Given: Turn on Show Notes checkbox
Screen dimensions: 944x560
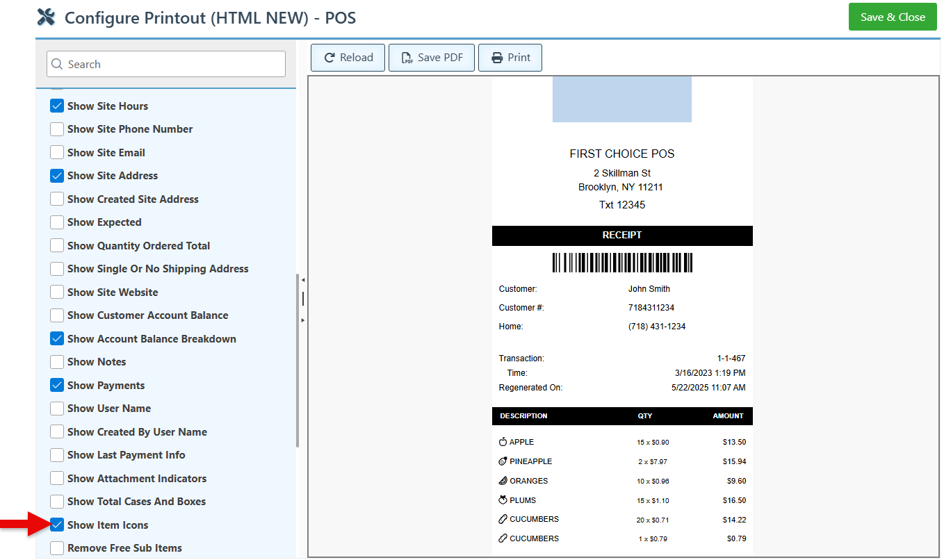Looking at the screenshot, I should [x=57, y=362].
